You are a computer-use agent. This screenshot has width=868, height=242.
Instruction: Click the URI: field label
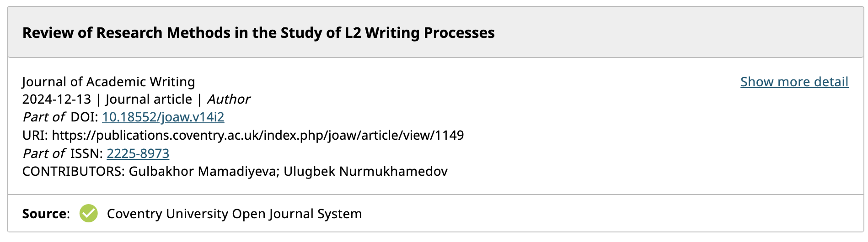[x=35, y=135]
